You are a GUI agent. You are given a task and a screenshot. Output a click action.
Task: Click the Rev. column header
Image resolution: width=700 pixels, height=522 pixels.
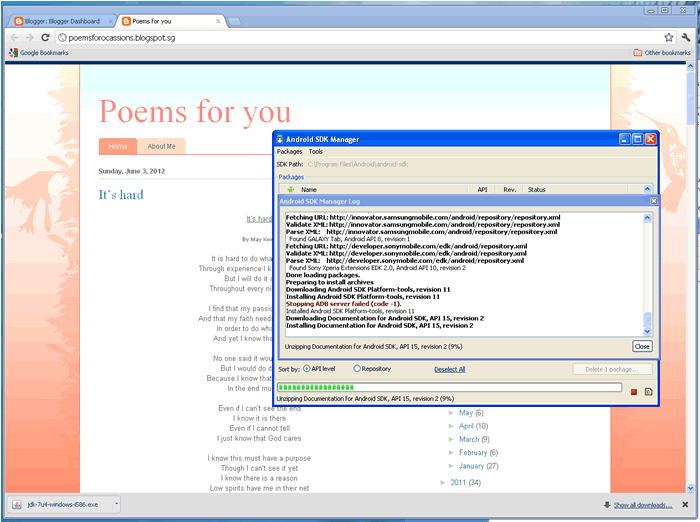click(509, 190)
